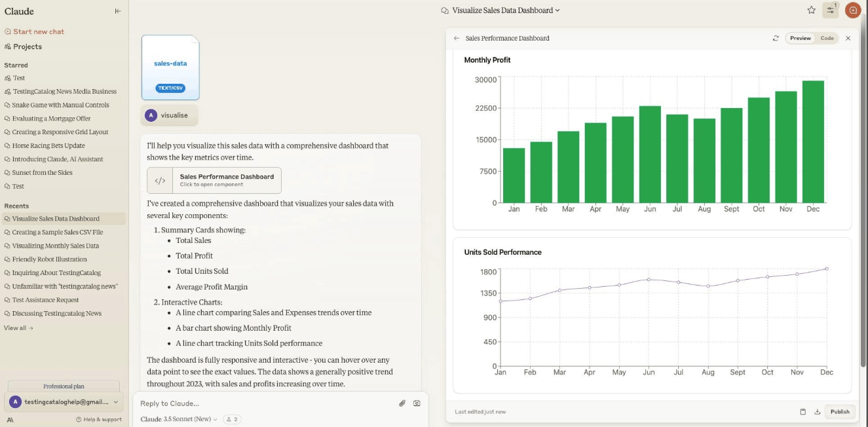Image resolution: width=868 pixels, height=427 pixels.
Task: Switch to Preview tab
Action: coord(800,38)
